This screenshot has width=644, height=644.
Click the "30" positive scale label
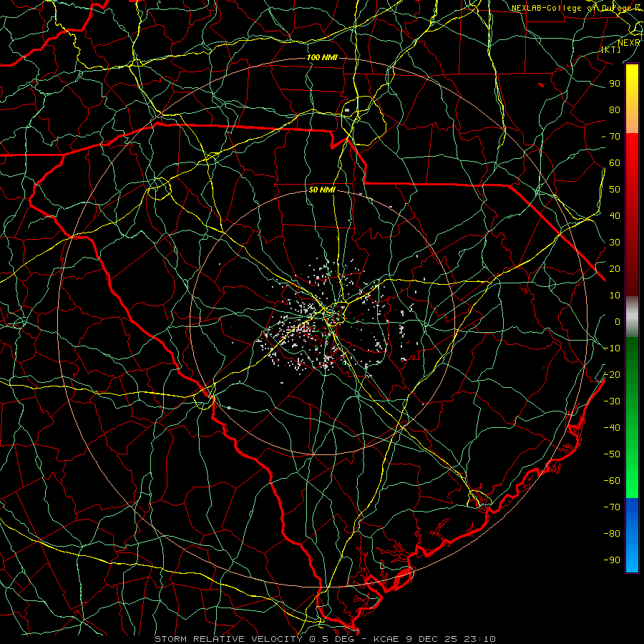(615, 243)
